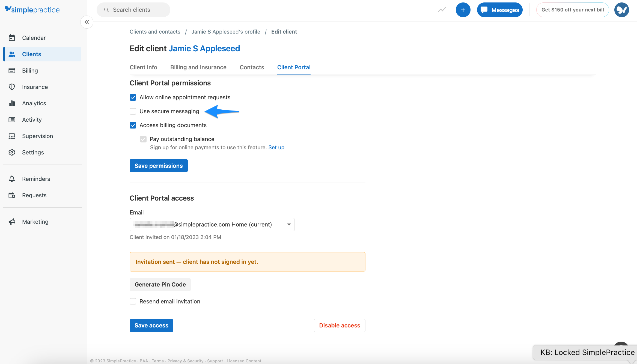Open the account avatar menu
The width and height of the screenshot is (637, 364).
(621, 10)
